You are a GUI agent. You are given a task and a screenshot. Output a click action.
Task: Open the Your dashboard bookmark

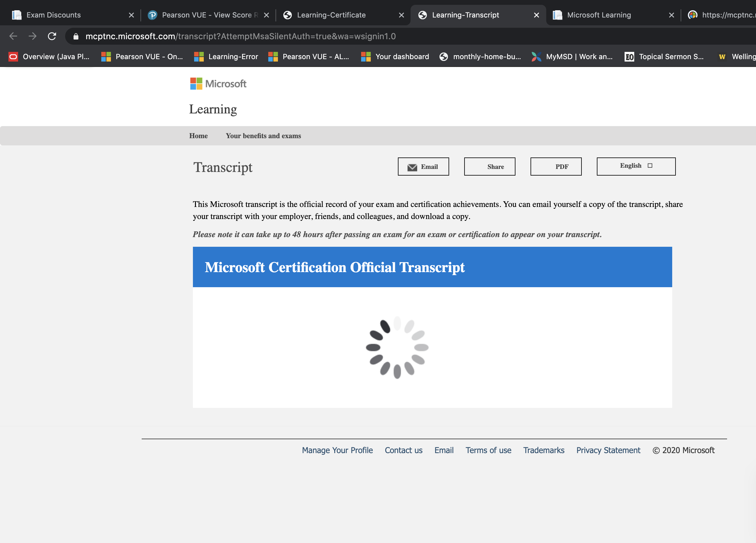pos(395,57)
